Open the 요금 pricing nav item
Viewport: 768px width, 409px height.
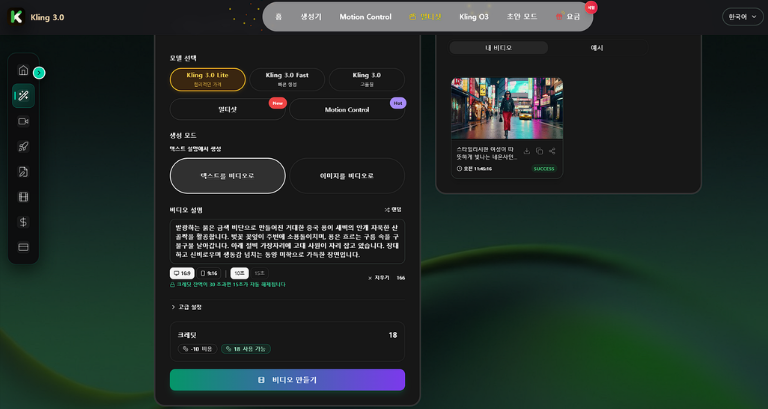568,17
